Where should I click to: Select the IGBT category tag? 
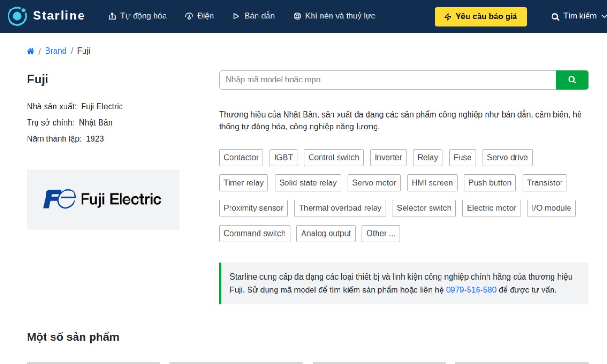[284, 158]
